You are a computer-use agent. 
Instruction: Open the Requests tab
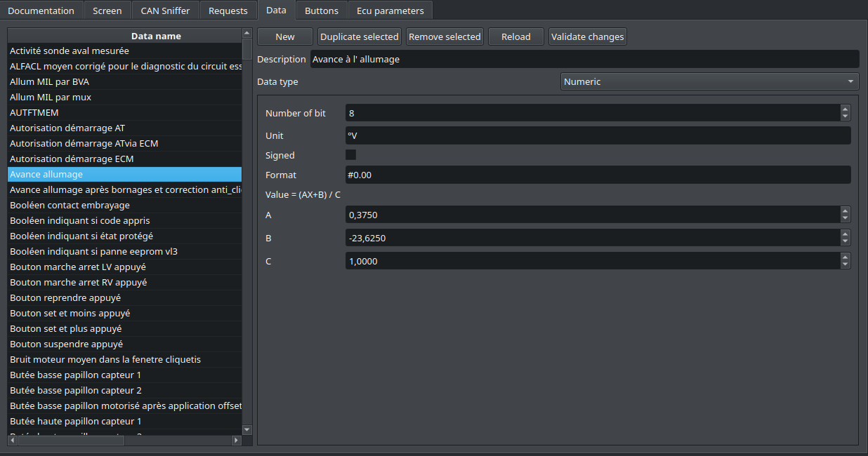click(x=228, y=10)
